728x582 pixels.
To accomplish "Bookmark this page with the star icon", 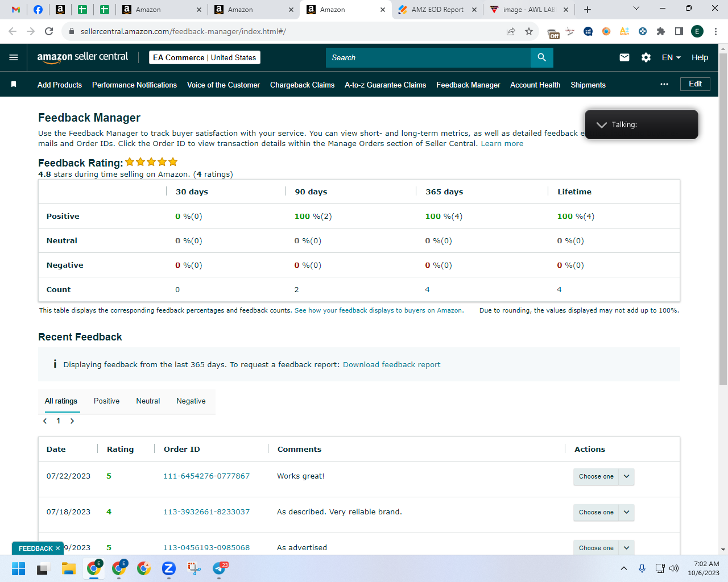I will point(529,31).
